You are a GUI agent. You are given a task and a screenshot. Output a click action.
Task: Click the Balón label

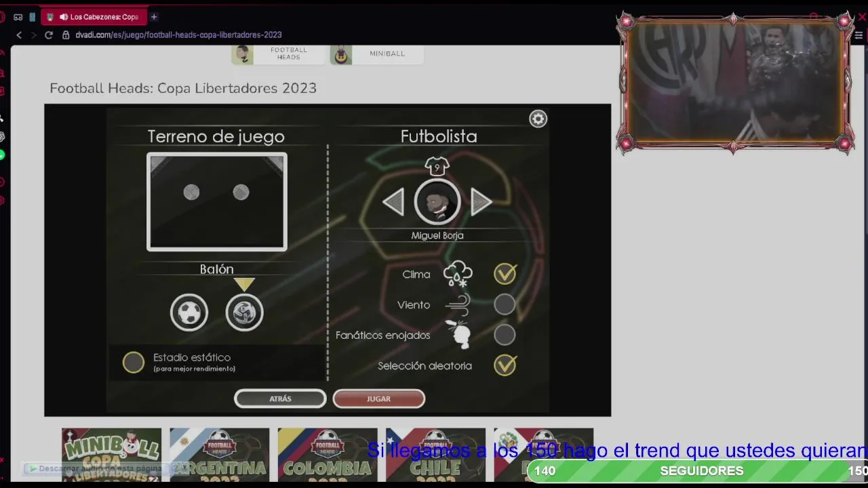point(216,269)
